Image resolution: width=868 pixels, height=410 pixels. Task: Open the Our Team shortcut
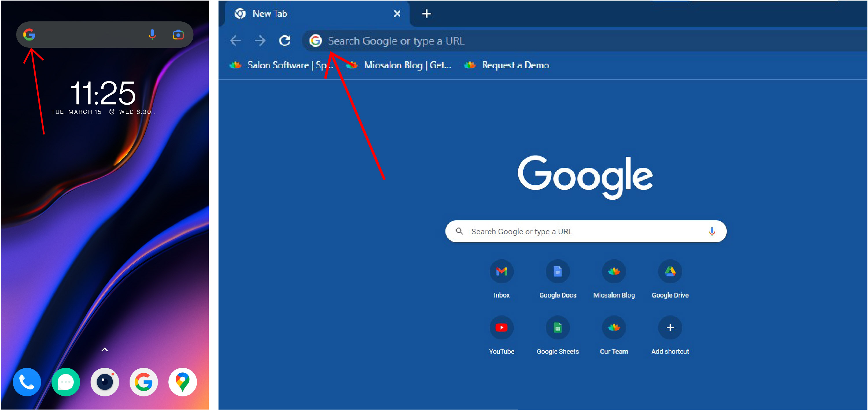[x=614, y=335]
